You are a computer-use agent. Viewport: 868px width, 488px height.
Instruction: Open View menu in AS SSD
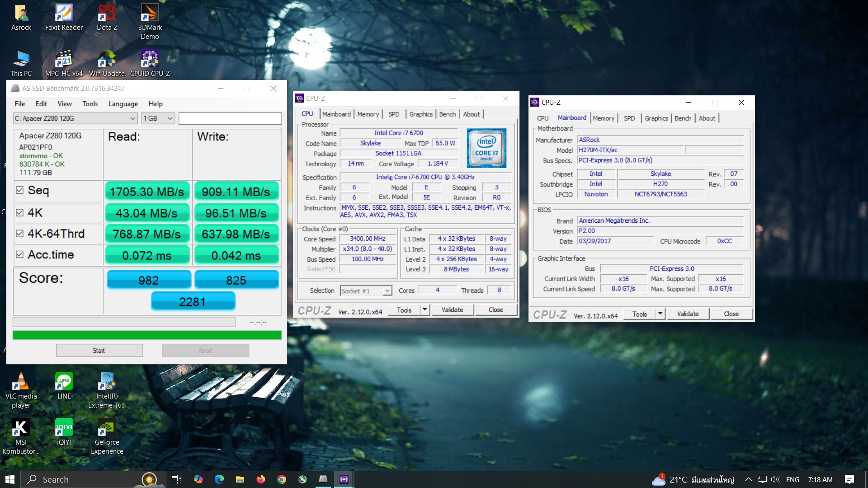(x=65, y=103)
